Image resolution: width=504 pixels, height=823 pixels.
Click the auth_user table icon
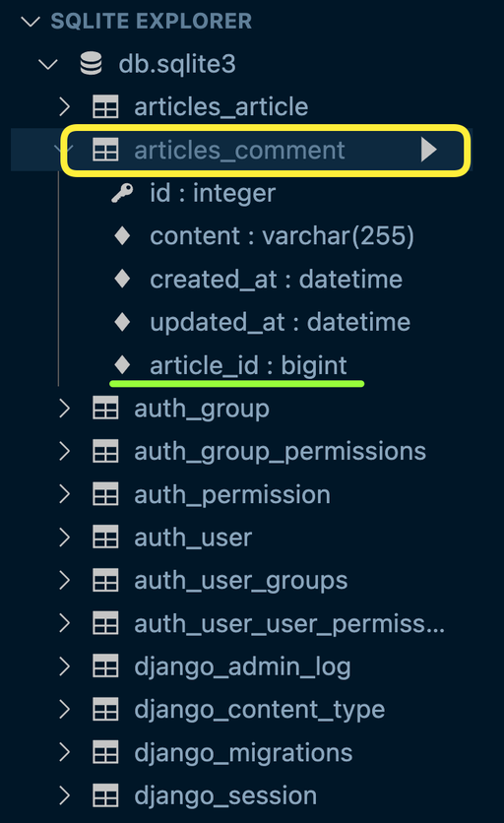pos(105,538)
